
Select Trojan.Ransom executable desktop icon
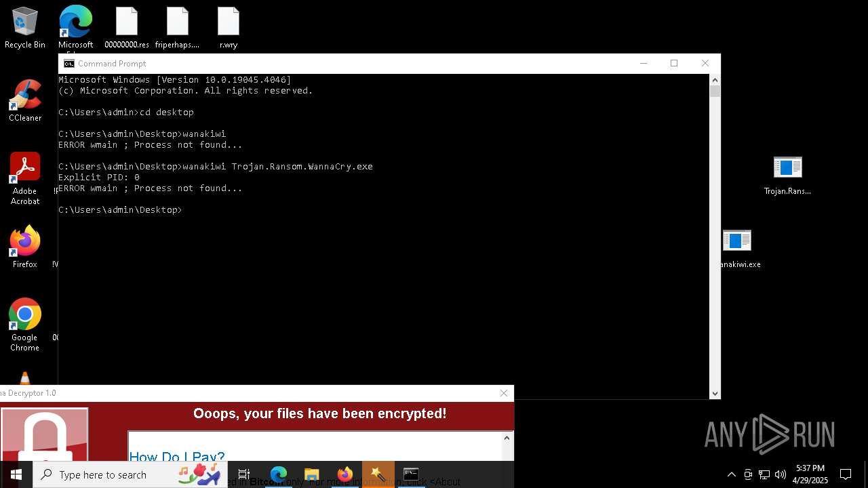click(x=787, y=176)
